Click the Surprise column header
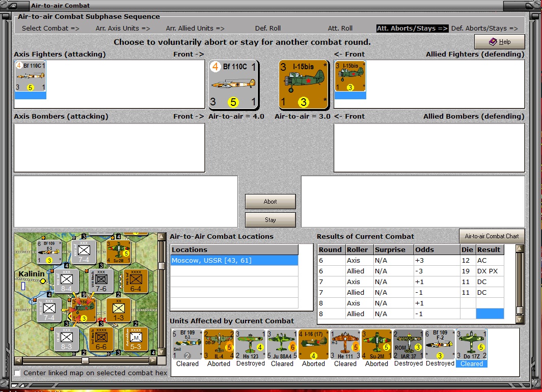The width and height of the screenshot is (542, 392). click(393, 249)
